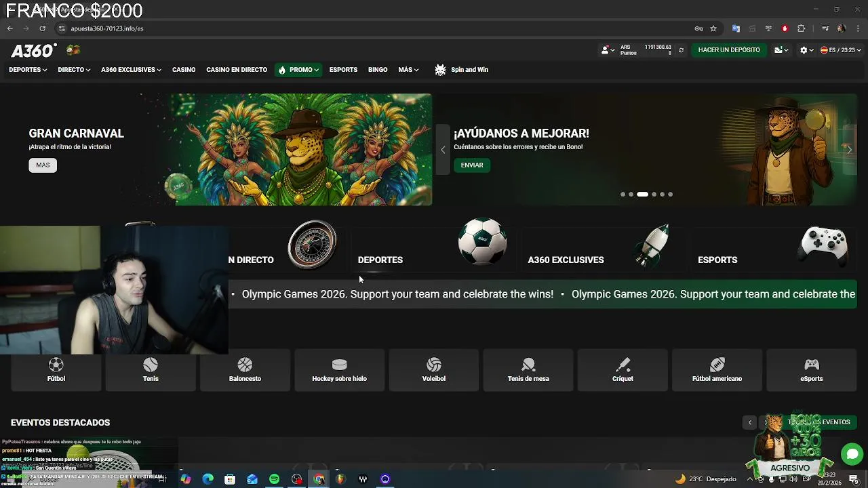Open the Chrome profile avatar
The image size is (868, 488).
[841, 28]
